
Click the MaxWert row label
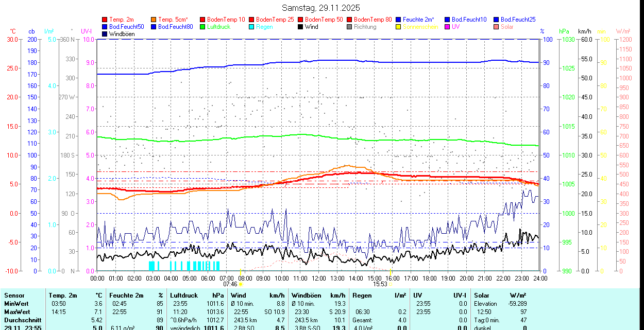click(18, 312)
